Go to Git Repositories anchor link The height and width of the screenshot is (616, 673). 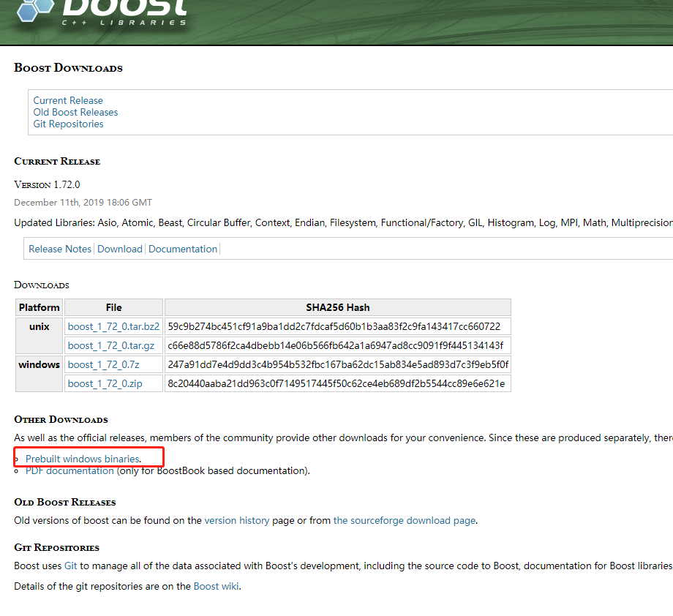tap(68, 124)
